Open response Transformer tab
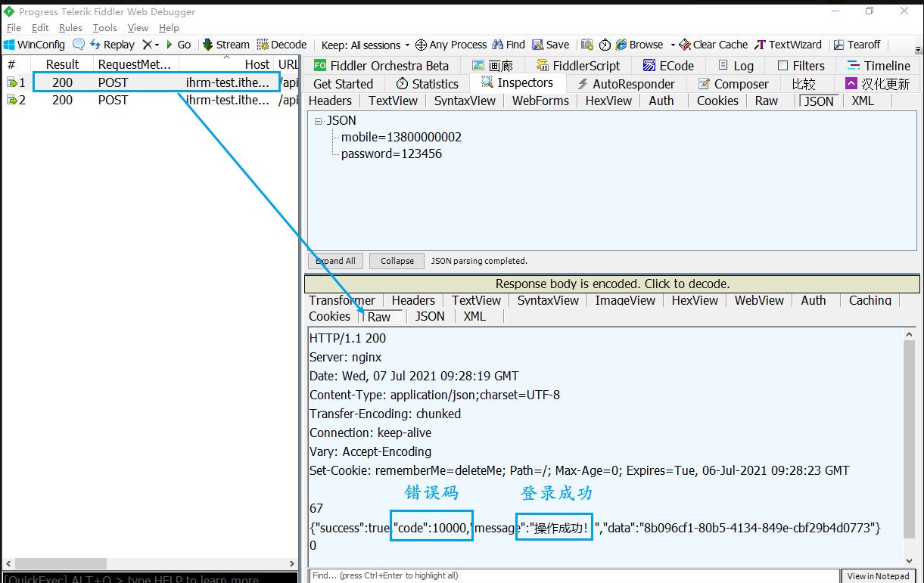Viewport: 924px width, 583px height. pyautogui.click(x=342, y=300)
